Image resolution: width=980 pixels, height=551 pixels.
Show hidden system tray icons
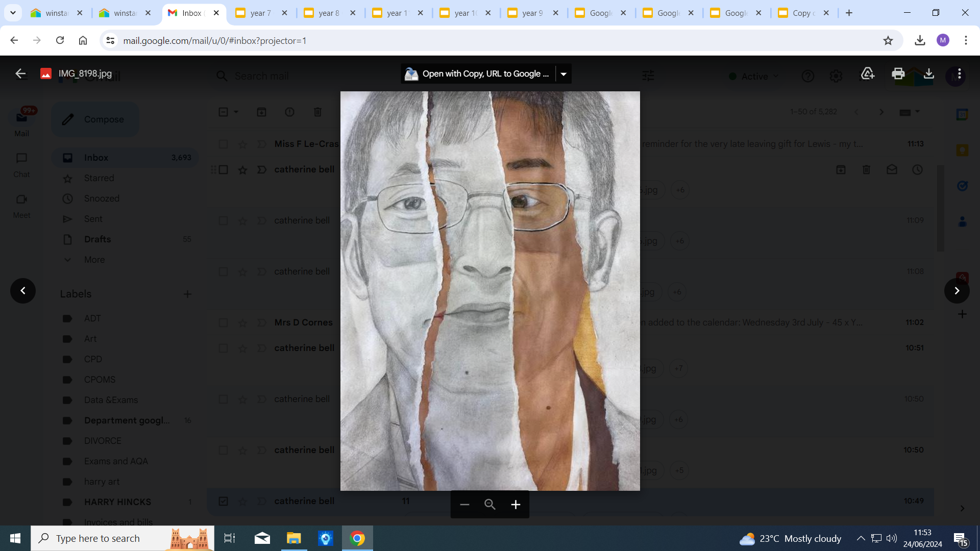(861, 538)
